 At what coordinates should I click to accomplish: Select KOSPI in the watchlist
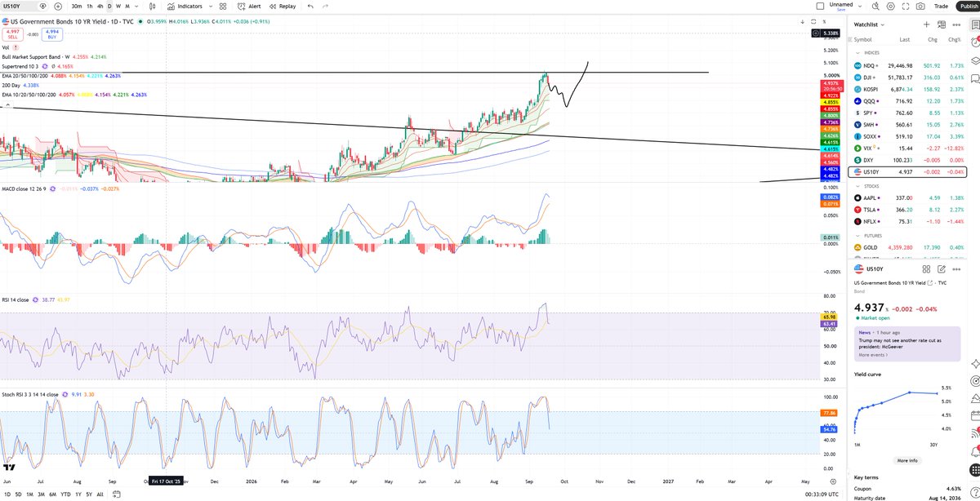pyautogui.click(x=906, y=88)
